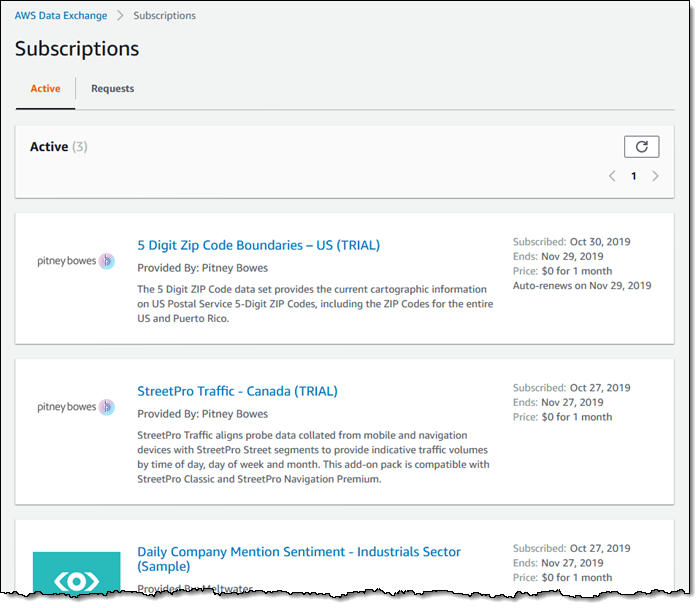The width and height of the screenshot is (700, 608).
Task: Click the Subscriptions page heading
Action: click(77, 49)
